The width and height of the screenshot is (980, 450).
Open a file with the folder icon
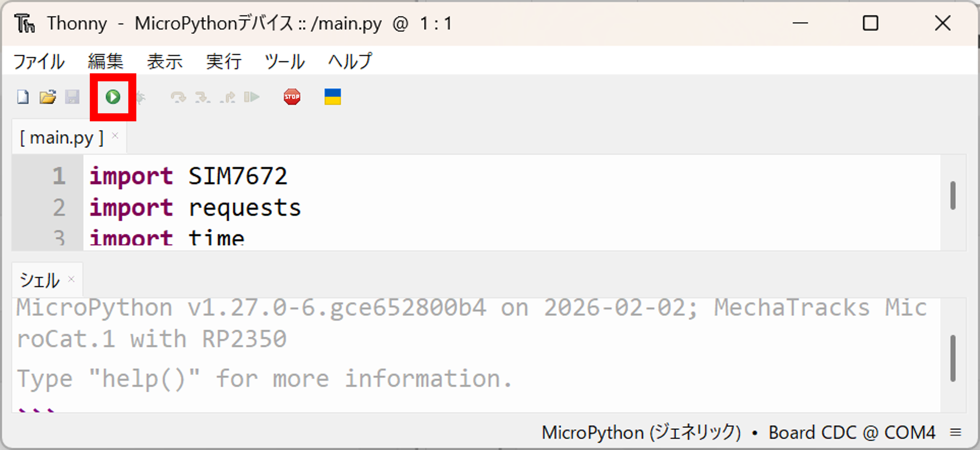(x=48, y=97)
